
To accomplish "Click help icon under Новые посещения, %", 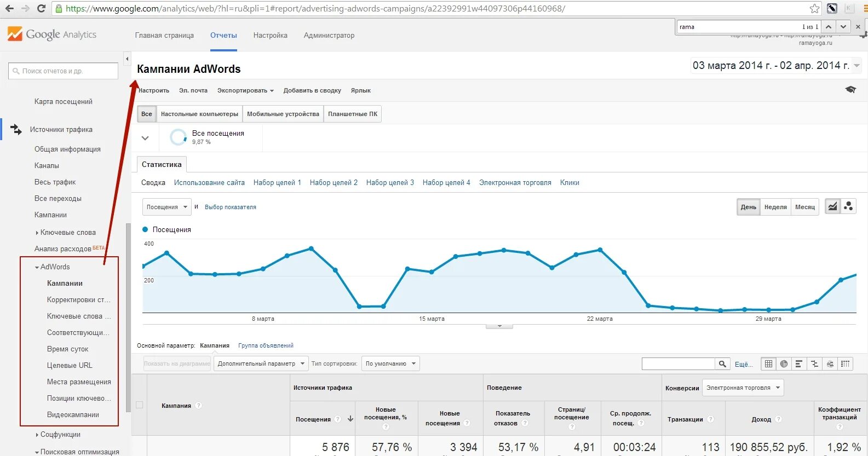I will [386, 426].
